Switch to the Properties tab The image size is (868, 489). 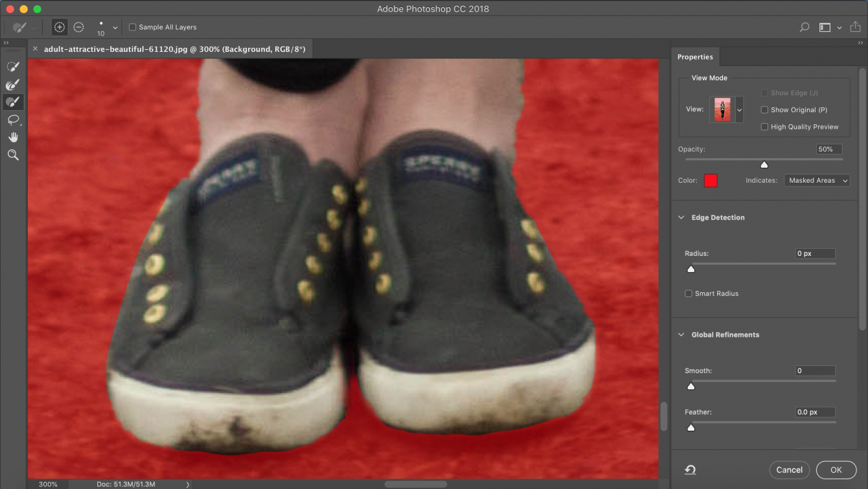(695, 57)
